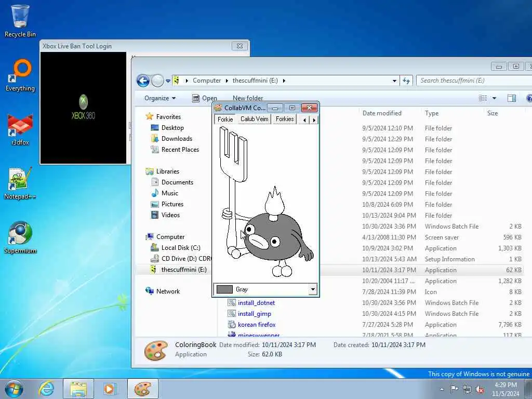
Task: Click tab scroll right arrow in CollabVM
Action: point(314,120)
